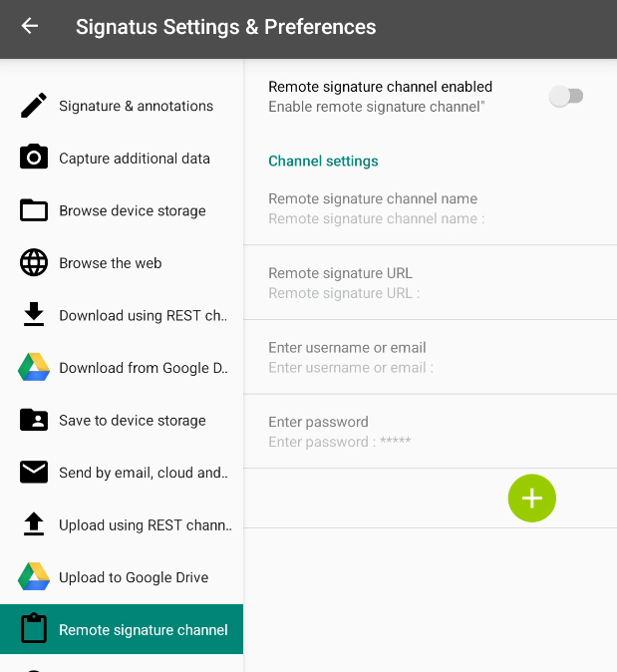Image resolution: width=617 pixels, height=672 pixels.
Task: Click the camera icon for Capture additional data
Action: tap(34, 158)
